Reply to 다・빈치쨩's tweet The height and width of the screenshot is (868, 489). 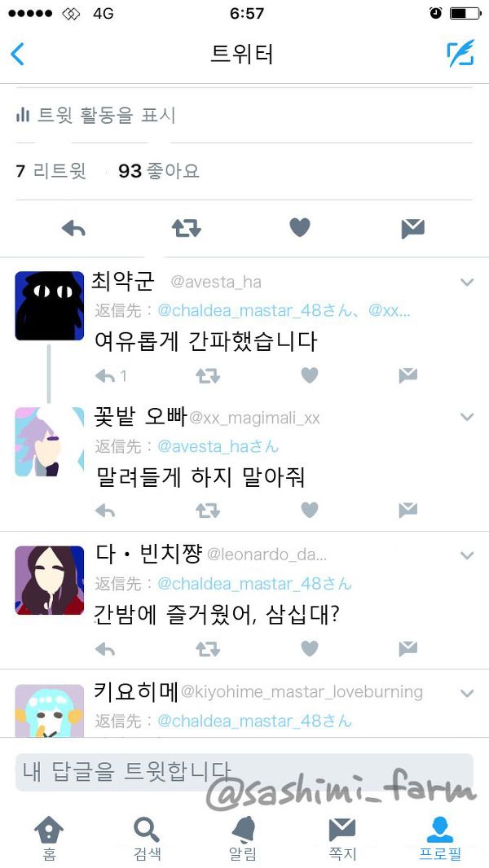pyautogui.click(x=104, y=648)
